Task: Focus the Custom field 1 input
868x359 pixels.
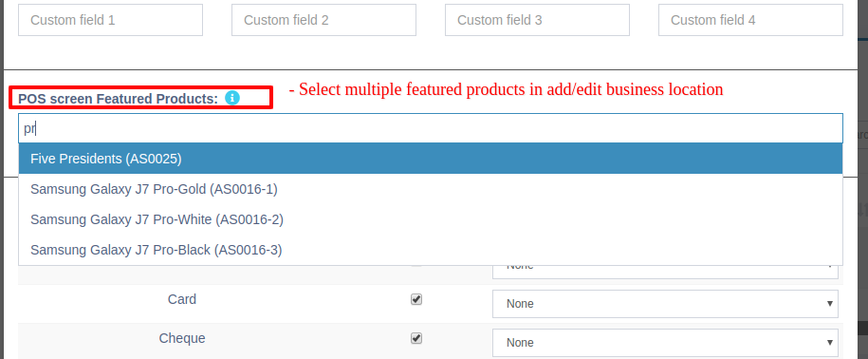Action: (111, 20)
